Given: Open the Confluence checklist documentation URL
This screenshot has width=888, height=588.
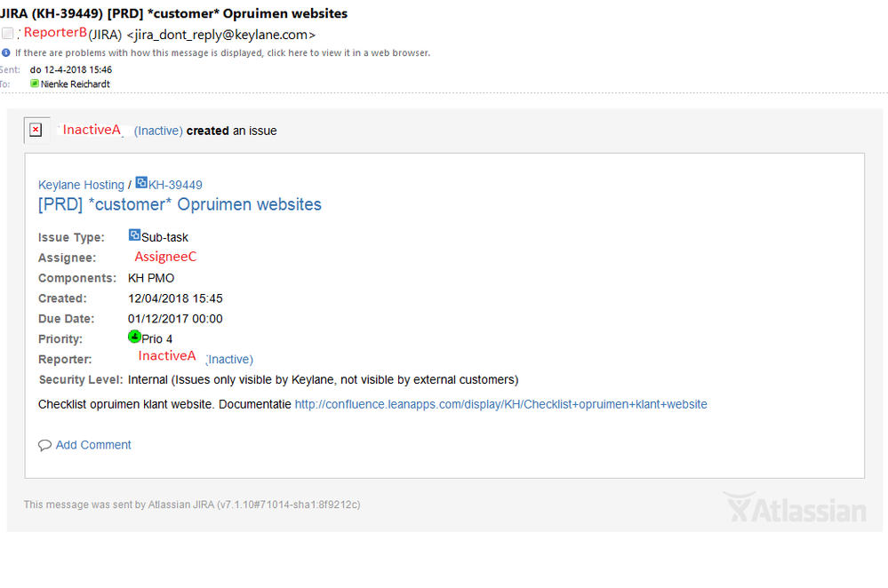Looking at the screenshot, I should pyautogui.click(x=500, y=405).
